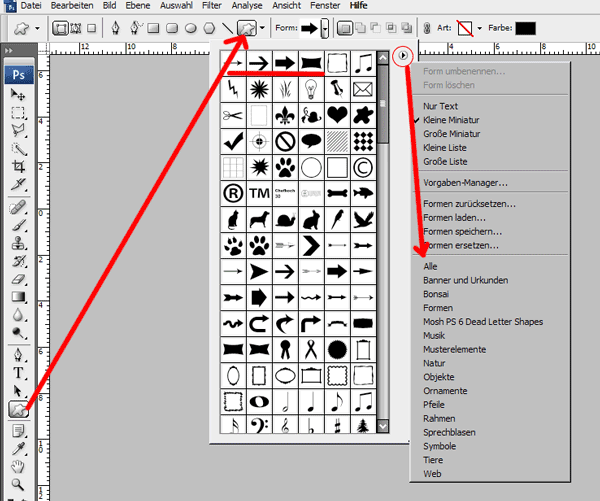Viewport: 600px width, 501px height.
Task: Open the Form shape picker dropdown
Action: click(324, 28)
